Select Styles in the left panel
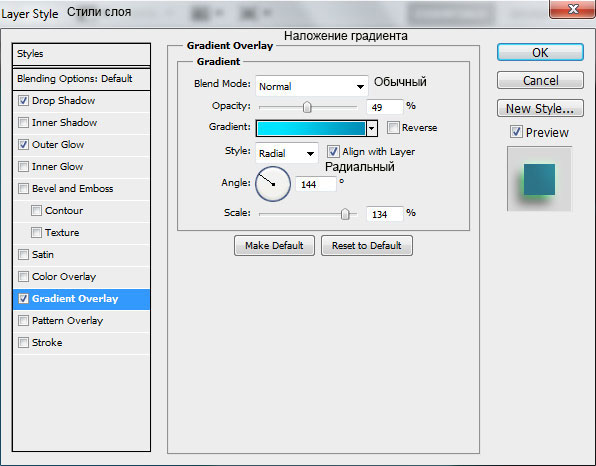596x466 pixels. tap(81, 54)
